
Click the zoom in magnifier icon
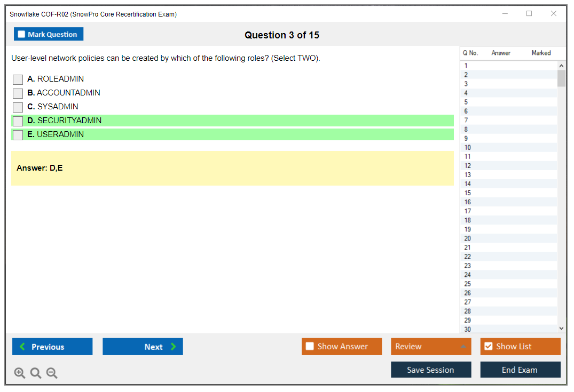(20, 373)
